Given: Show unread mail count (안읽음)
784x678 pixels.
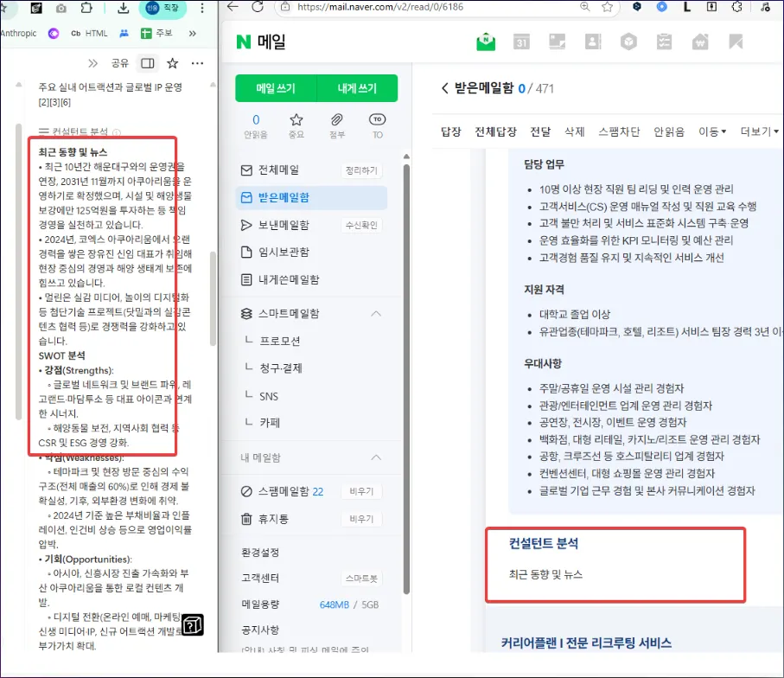Looking at the screenshot, I should click(256, 126).
